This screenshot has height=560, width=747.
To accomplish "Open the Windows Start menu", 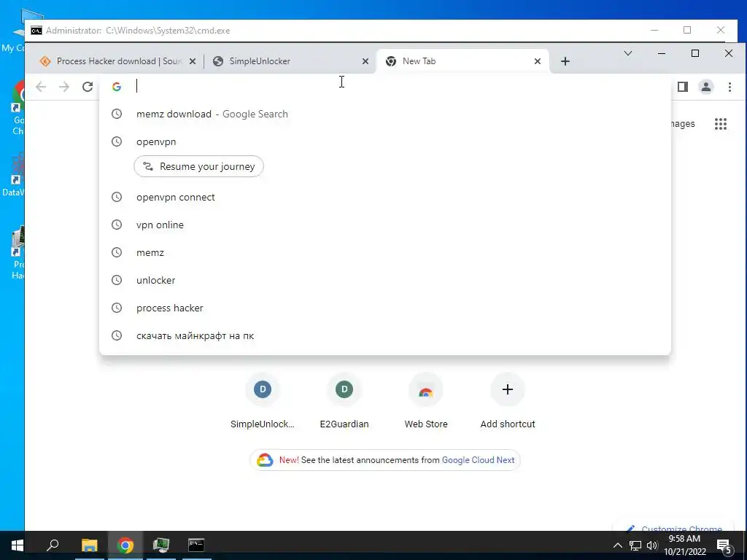I will (x=18, y=545).
